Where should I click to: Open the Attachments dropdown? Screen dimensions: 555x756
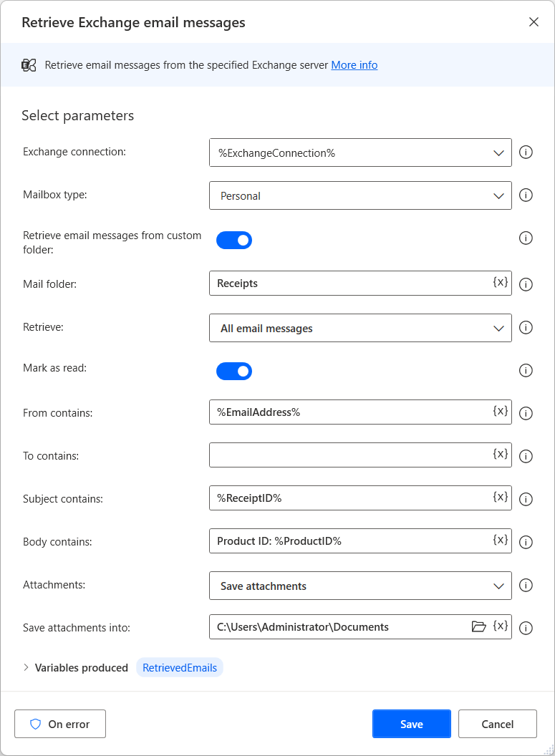[x=499, y=585]
